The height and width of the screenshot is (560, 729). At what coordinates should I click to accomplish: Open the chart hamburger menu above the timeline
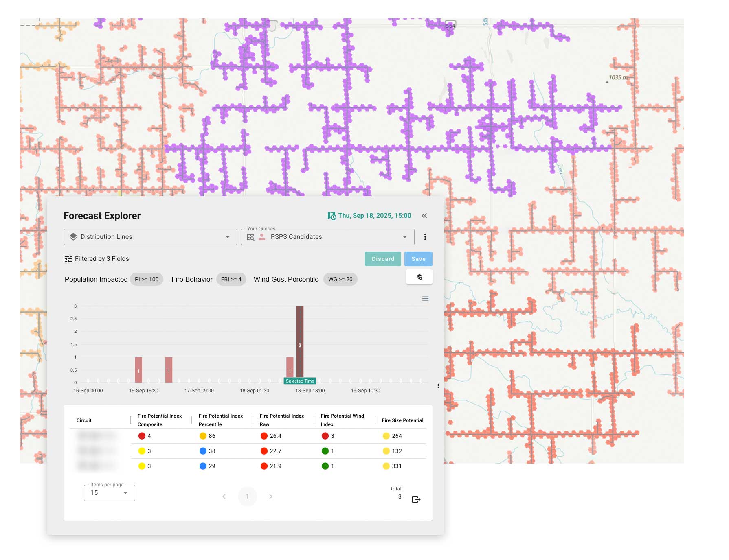click(425, 298)
